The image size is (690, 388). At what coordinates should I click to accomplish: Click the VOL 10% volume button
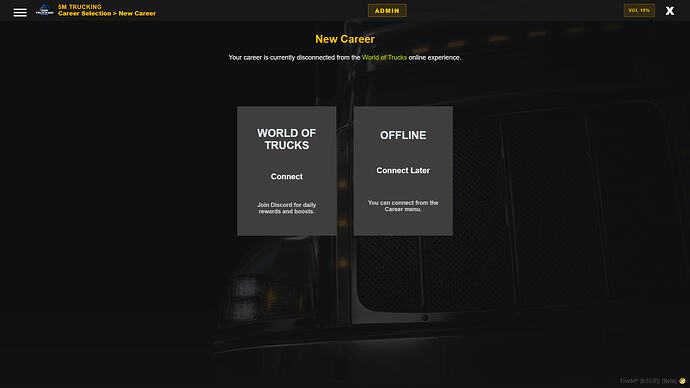(x=639, y=10)
